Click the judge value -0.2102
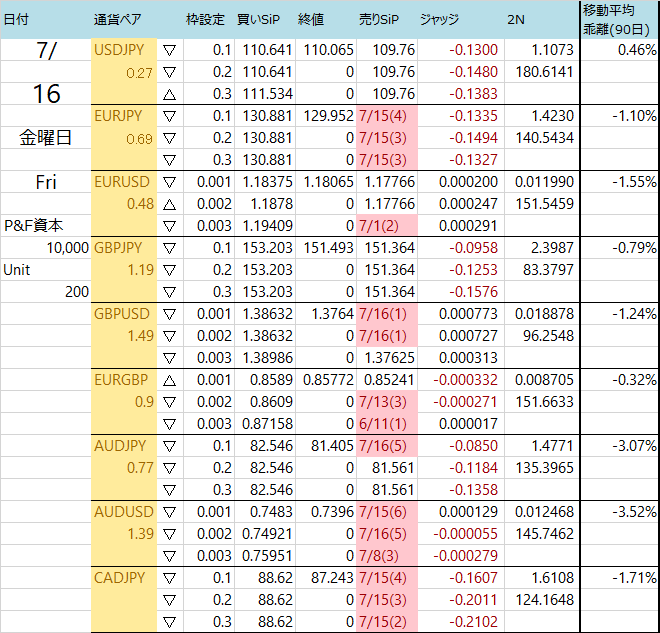The width and height of the screenshot is (660, 633). pyautogui.click(x=473, y=622)
